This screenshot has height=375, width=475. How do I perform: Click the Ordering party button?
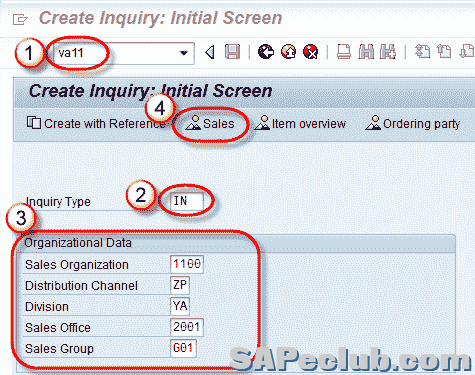413,124
